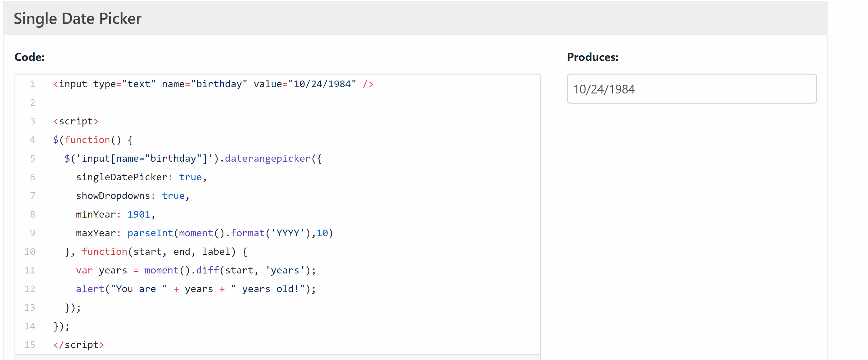868x360 pixels.
Task: Click the var keyword on line 11
Action: (x=84, y=270)
